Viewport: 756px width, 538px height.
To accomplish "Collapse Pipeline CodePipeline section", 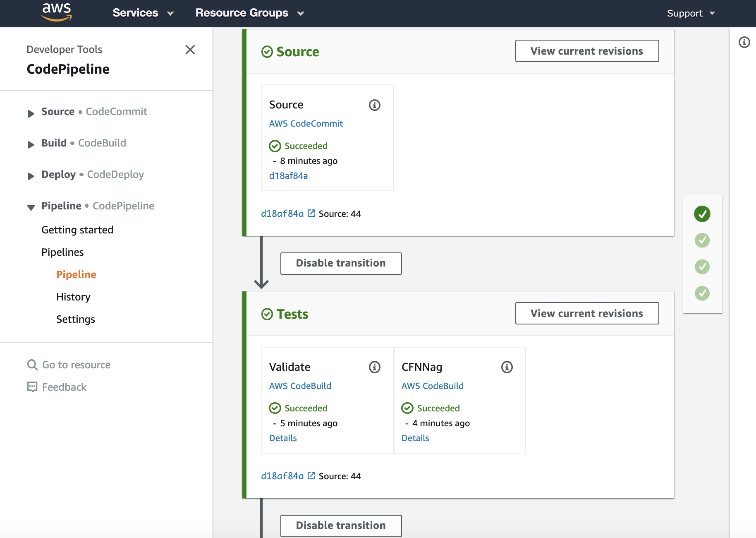I will coord(31,207).
